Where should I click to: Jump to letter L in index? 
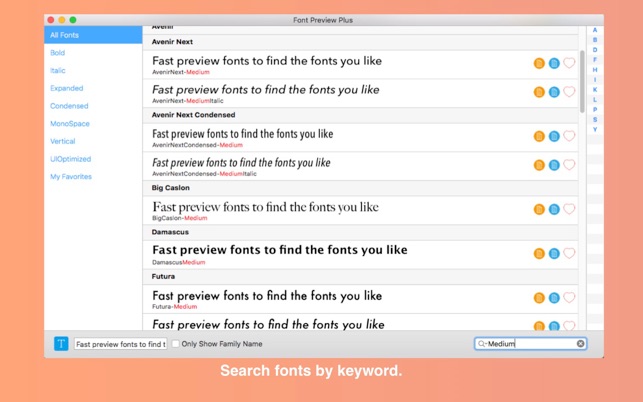pyautogui.click(x=595, y=100)
